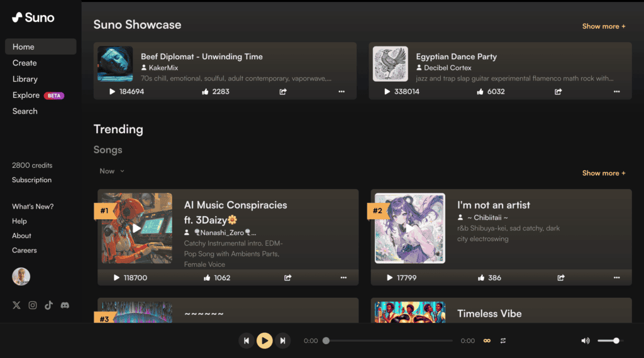Like AI Music Conspiracies
Screen dimensions: 644x358
[207, 278]
